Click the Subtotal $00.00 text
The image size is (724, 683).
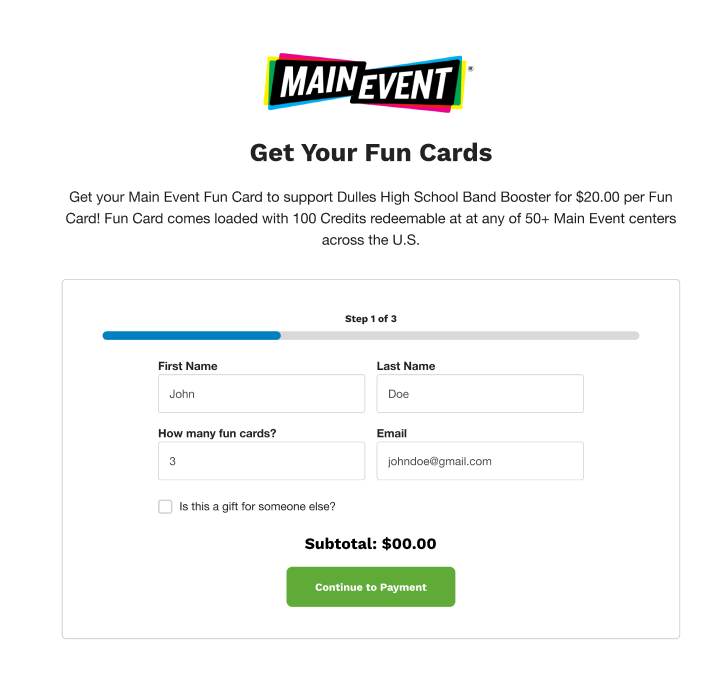371,544
